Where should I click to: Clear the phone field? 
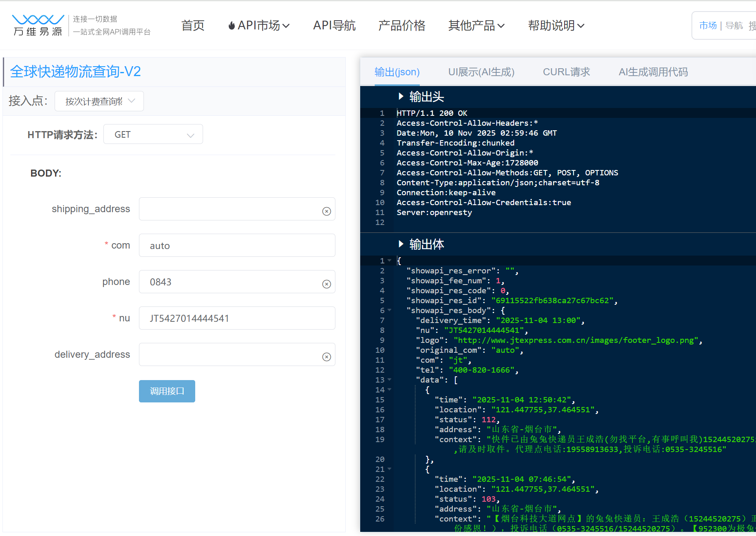tap(327, 284)
